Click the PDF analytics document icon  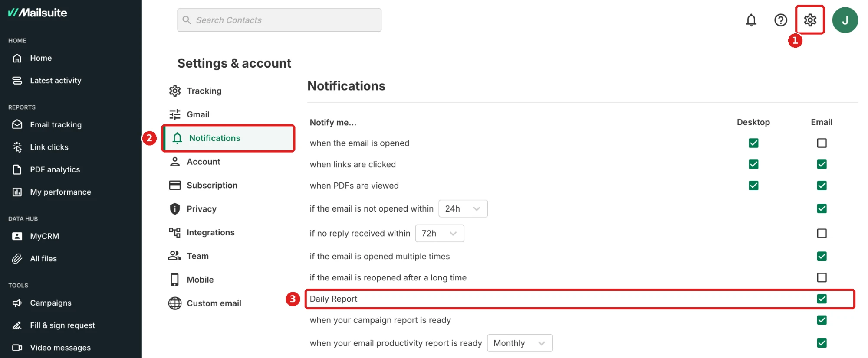tap(17, 169)
